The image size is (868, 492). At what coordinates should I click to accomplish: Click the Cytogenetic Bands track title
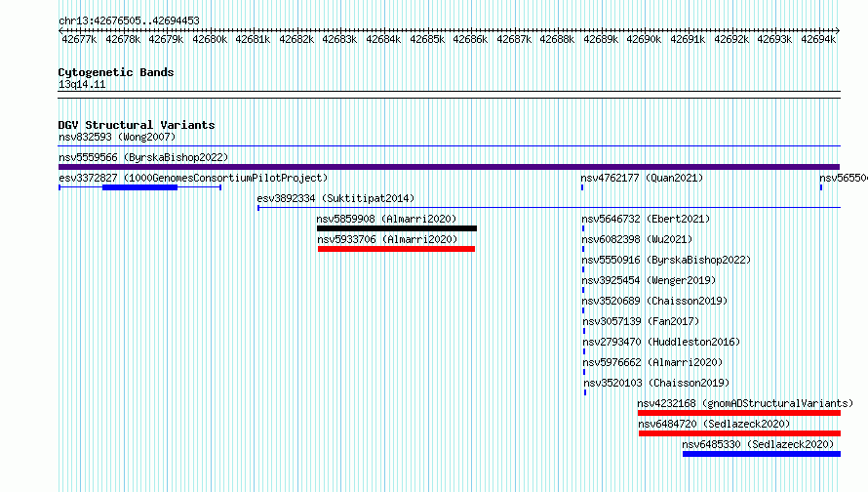[116, 72]
